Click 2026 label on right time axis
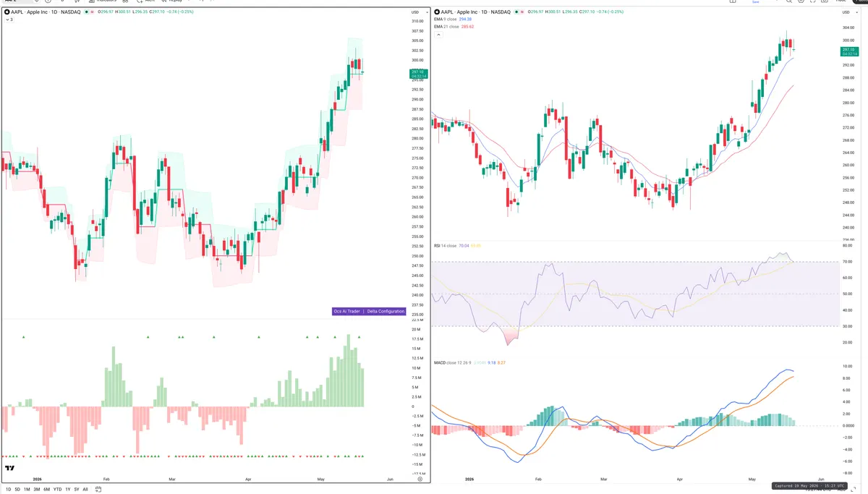This screenshot has height=494, width=868. 469,479
